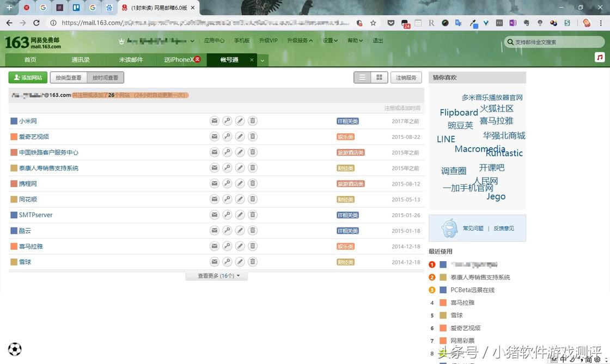Click 华强北商城 in the tag cloud
This screenshot has height=364, width=610.
pyautogui.click(x=504, y=135)
